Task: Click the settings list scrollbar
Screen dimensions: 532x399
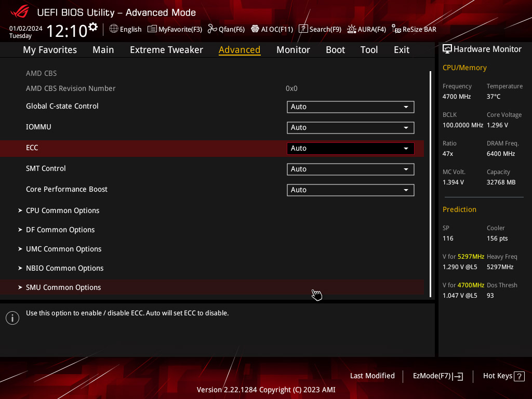Action: (x=430, y=184)
